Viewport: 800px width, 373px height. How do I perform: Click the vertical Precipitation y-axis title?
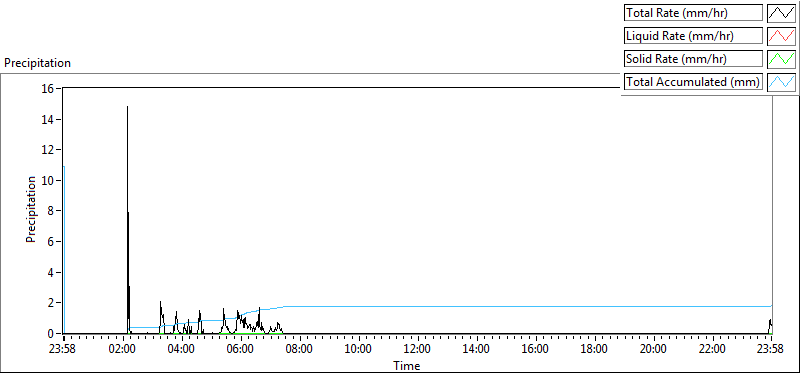pyautogui.click(x=31, y=209)
